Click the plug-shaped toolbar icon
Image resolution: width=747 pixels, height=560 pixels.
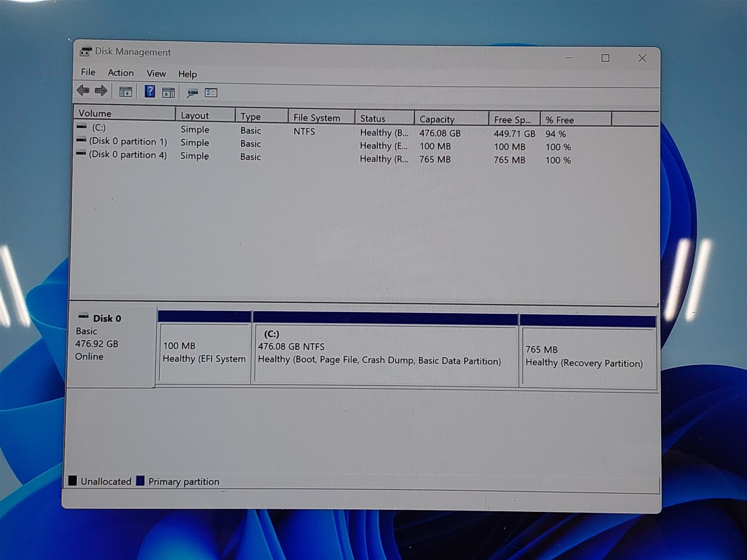click(192, 93)
